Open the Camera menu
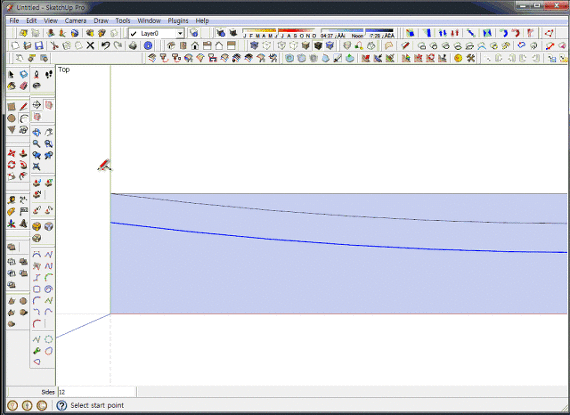This screenshot has width=570, height=415. tap(76, 21)
